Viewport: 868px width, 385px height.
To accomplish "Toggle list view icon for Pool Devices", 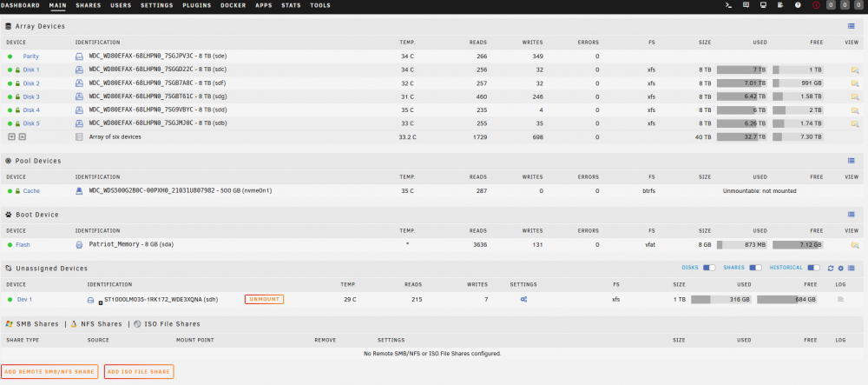I will (851, 161).
